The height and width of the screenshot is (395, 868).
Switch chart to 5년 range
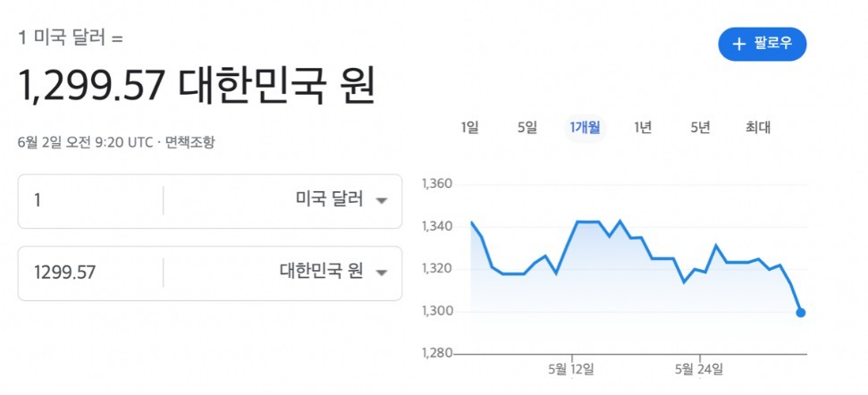[x=700, y=128]
